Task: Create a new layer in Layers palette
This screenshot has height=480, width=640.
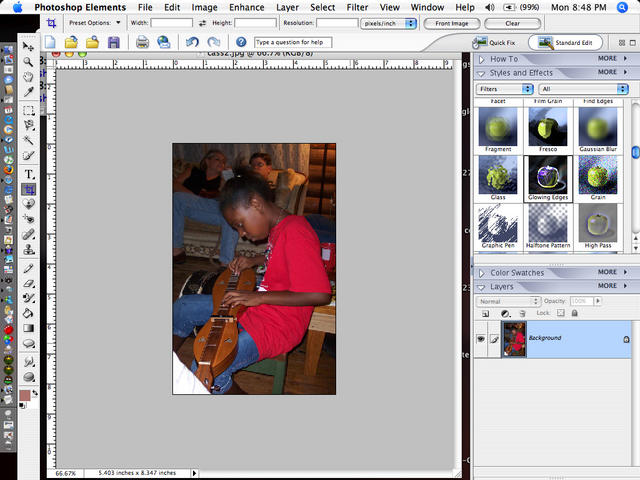Action: click(485, 313)
